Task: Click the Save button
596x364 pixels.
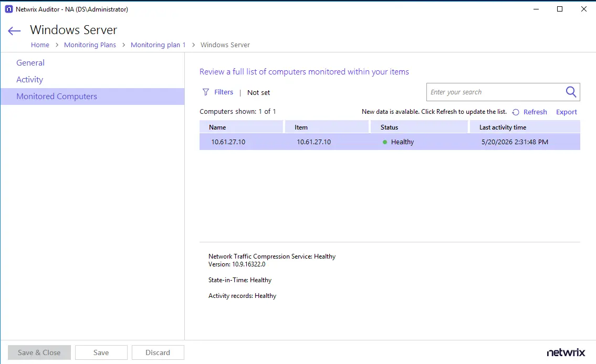Action: point(101,352)
